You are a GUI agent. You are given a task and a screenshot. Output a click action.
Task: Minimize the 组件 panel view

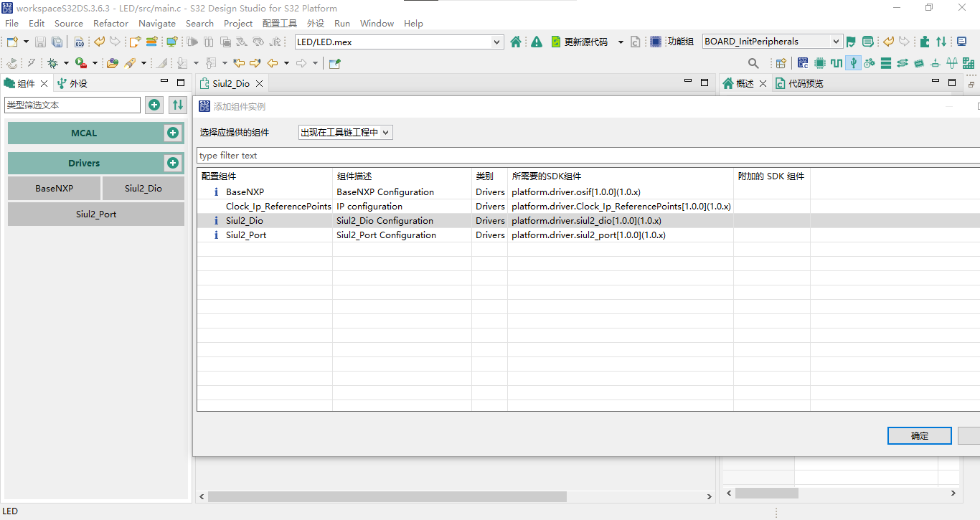coord(164,82)
